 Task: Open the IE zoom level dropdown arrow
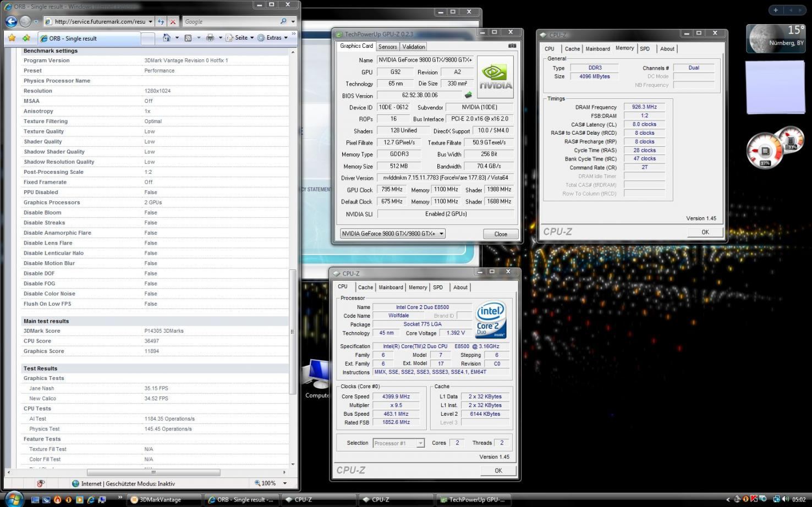click(285, 483)
